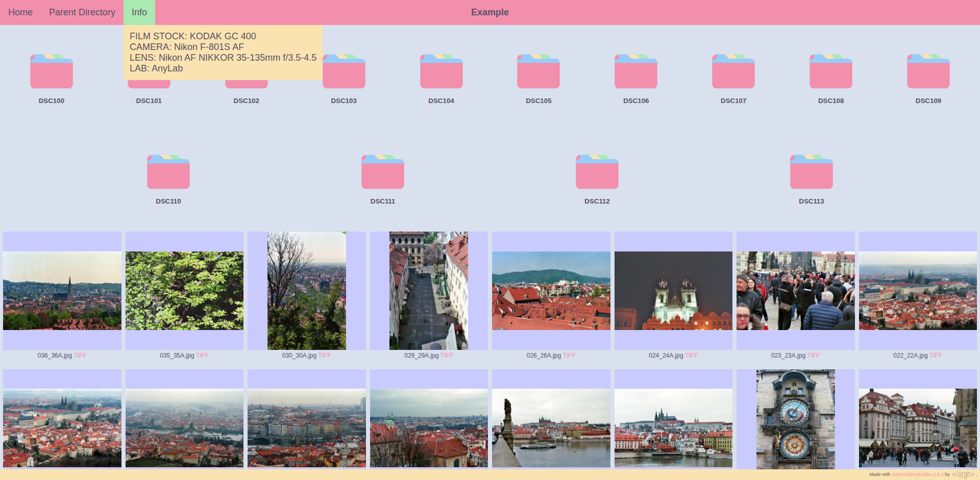
Task: View the 024_24A.jpg night church photo
Action: (673, 291)
